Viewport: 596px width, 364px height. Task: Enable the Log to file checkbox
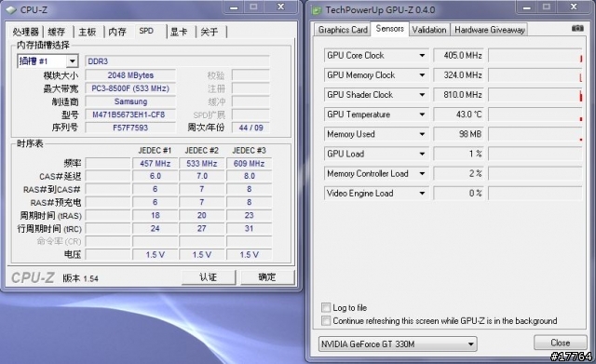click(326, 307)
